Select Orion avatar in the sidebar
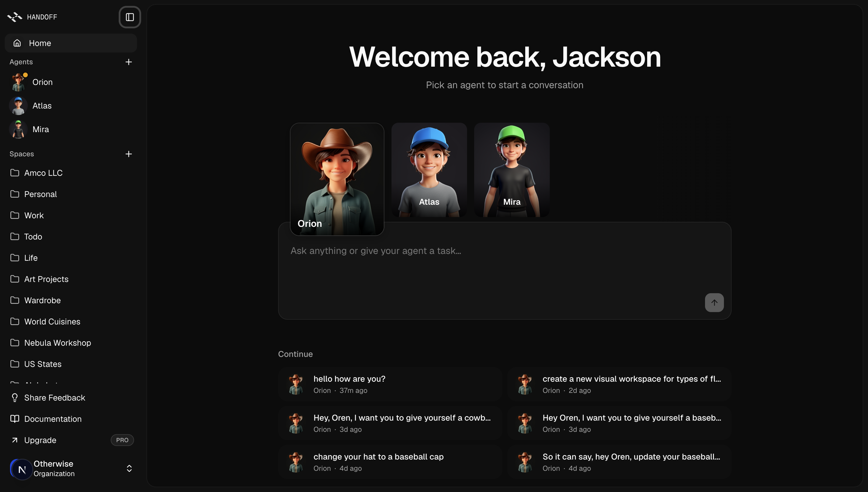This screenshot has width=868, height=492. coord(18,82)
